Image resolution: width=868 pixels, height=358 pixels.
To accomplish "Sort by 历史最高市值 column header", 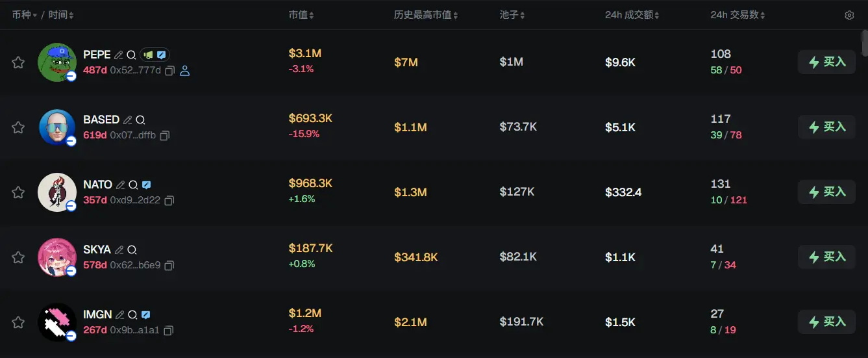I will point(425,15).
